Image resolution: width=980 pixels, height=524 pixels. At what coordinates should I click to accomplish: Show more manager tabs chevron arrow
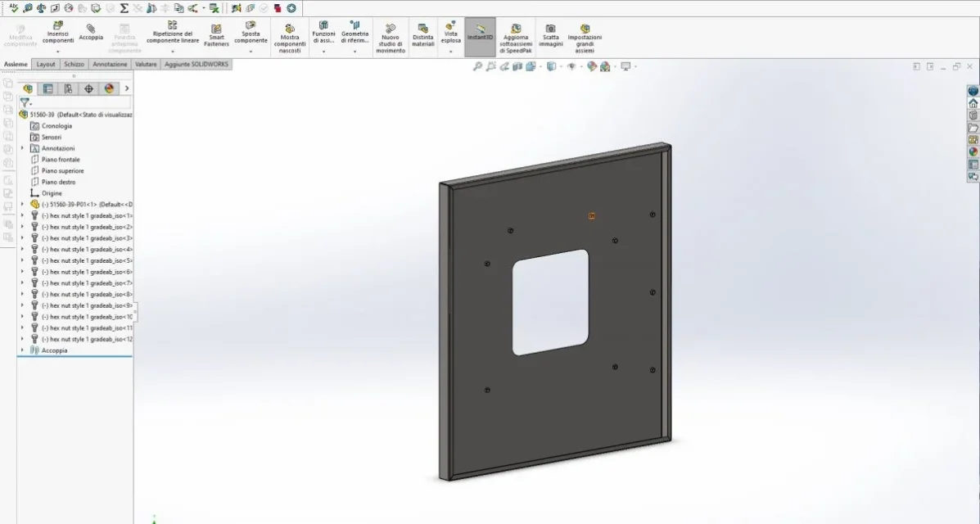(127, 88)
